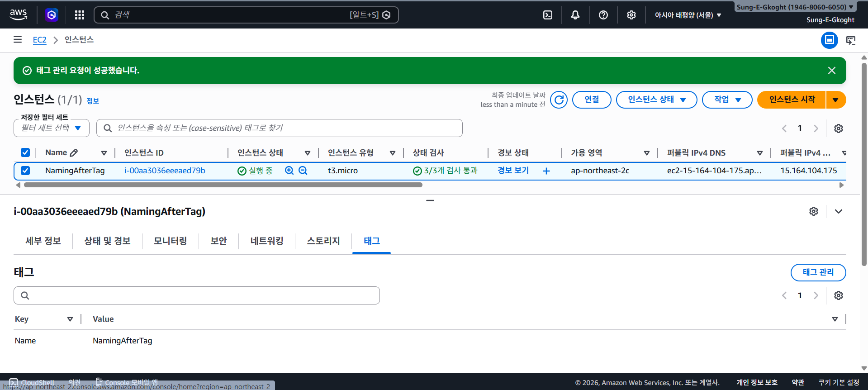The image size is (868, 390).
Task: Open the 정보 info link beside 인스턴스
Action: click(x=93, y=101)
